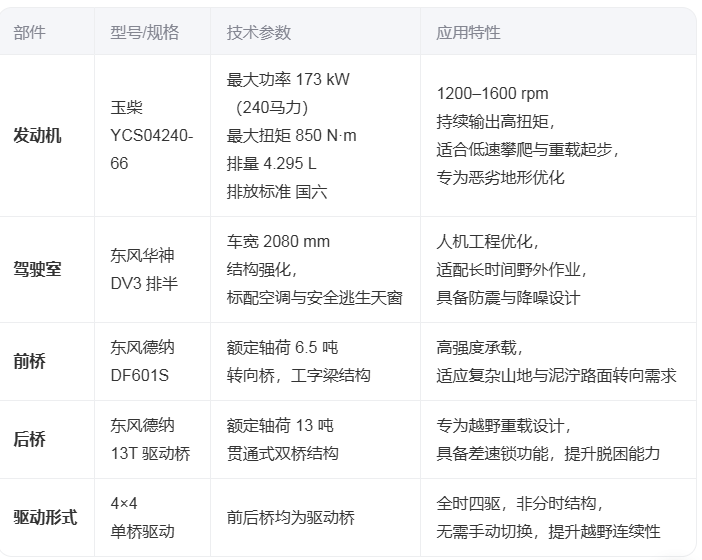This screenshot has height=560, width=702.
Task: Click the 发动机 row label
Action: 37,135
